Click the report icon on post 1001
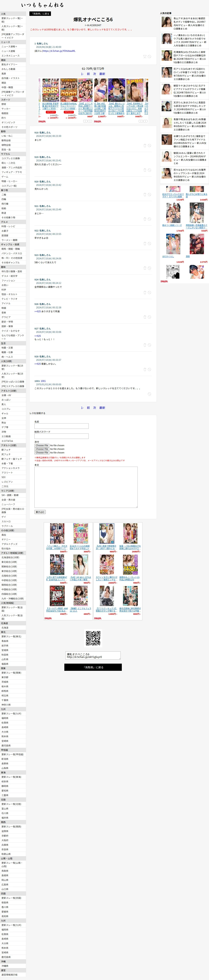Image resolution: width=209 pixels, height=980 pixels. 149,394
